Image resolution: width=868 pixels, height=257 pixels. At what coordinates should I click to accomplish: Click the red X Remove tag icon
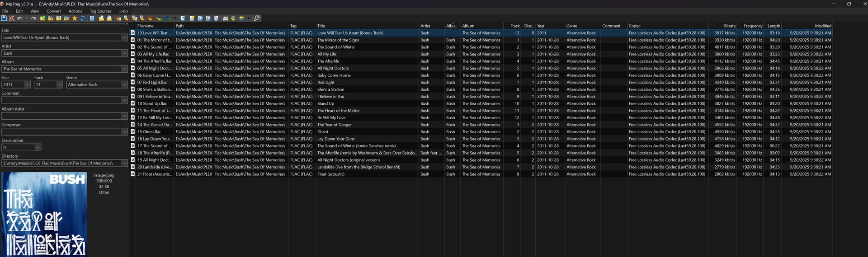12,19
